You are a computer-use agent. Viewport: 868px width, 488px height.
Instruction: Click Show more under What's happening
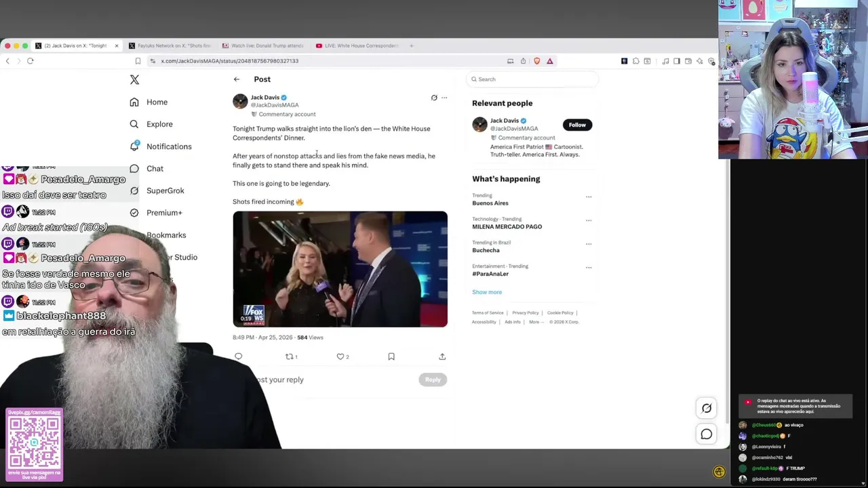[487, 292]
